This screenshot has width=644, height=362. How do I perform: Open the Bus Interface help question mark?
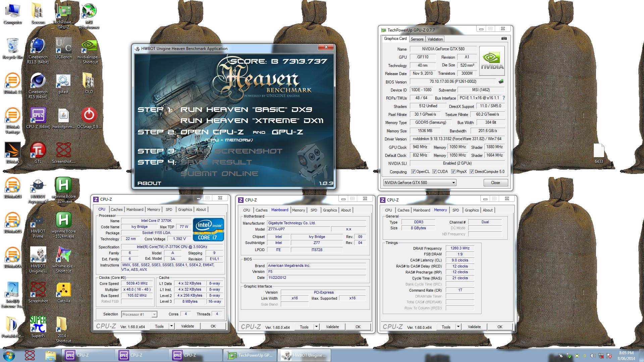pyautogui.click(x=503, y=98)
